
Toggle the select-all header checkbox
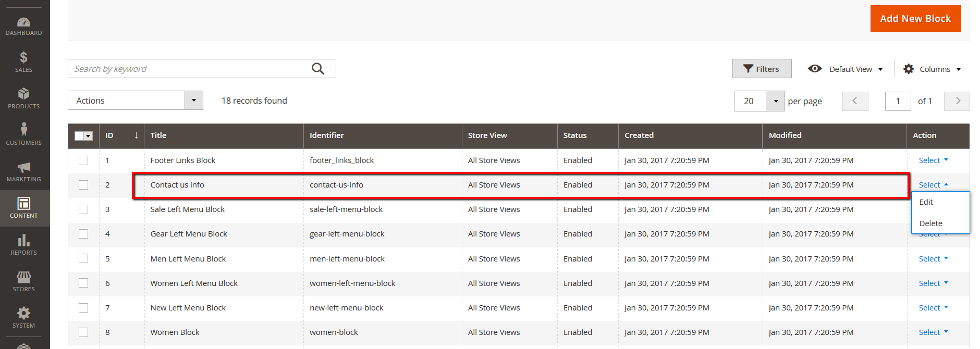[x=79, y=136]
